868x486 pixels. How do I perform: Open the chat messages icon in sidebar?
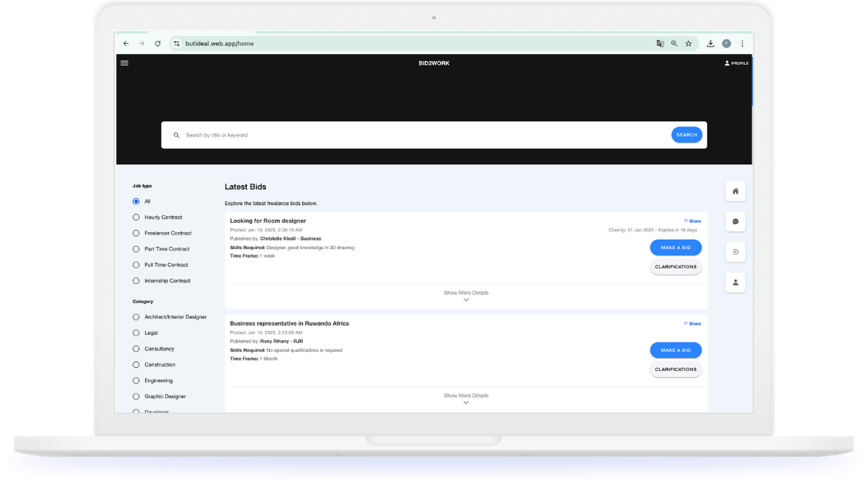735,221
